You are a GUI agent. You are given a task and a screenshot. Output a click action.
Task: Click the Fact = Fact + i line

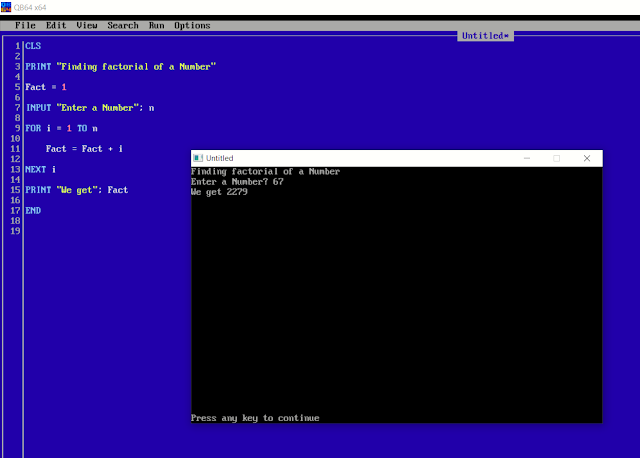(x=84, y=149)
